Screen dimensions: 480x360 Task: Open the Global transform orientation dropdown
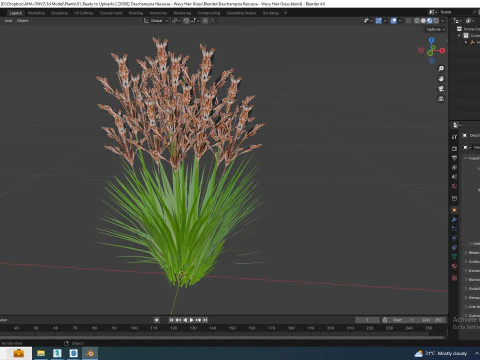click(156, 21)
